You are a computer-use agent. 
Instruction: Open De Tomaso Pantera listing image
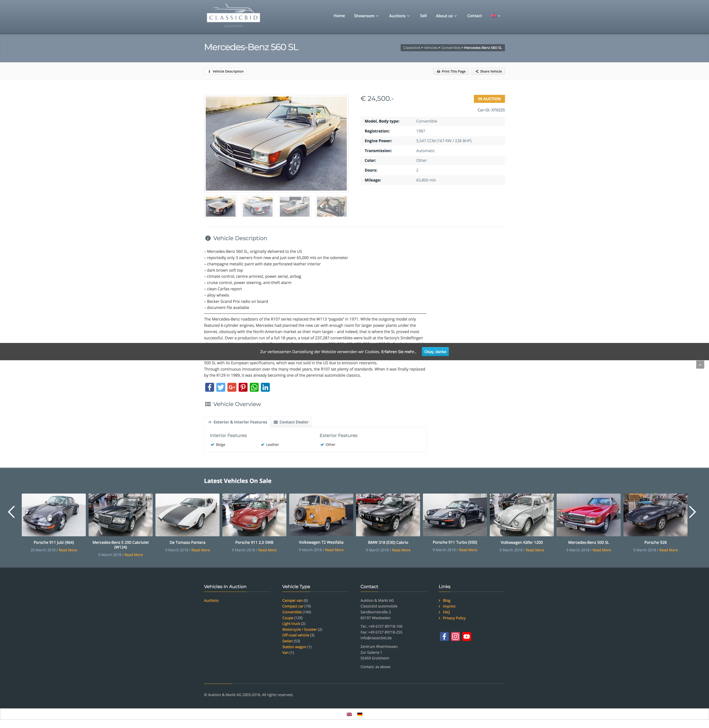(x=187, y=515)
